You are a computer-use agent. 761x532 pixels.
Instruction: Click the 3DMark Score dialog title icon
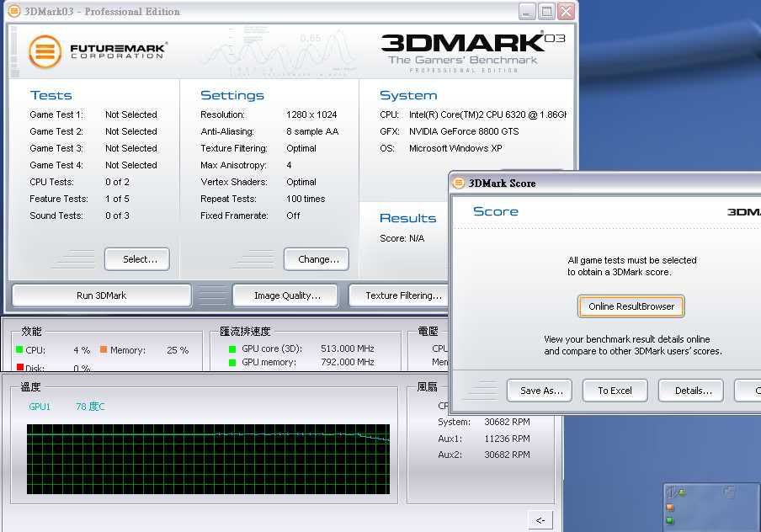[458, 183]
